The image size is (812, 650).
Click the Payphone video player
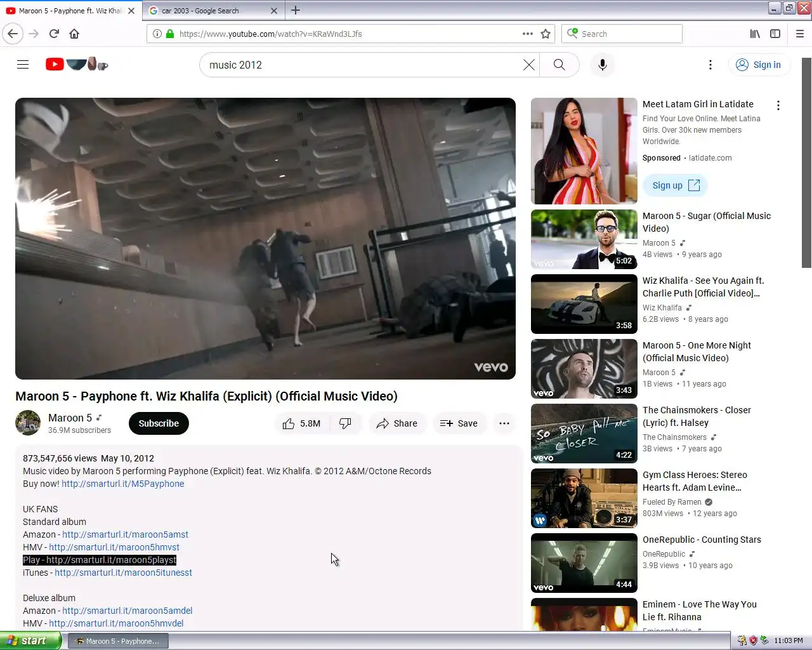click(x=265, y=239)
